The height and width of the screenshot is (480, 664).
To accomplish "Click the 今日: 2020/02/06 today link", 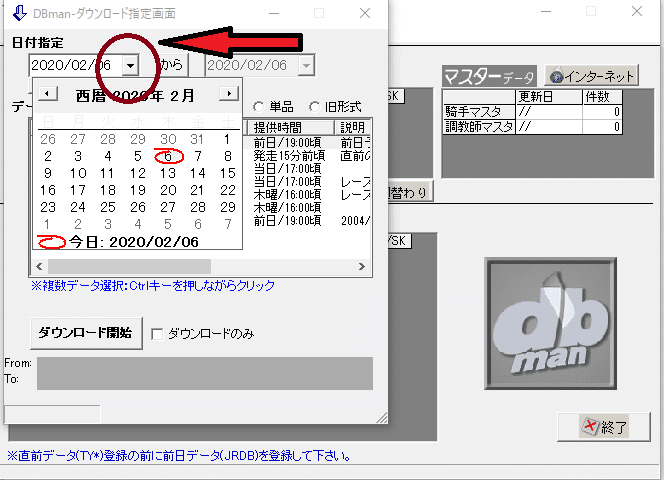I will click(x=134, y=242).
